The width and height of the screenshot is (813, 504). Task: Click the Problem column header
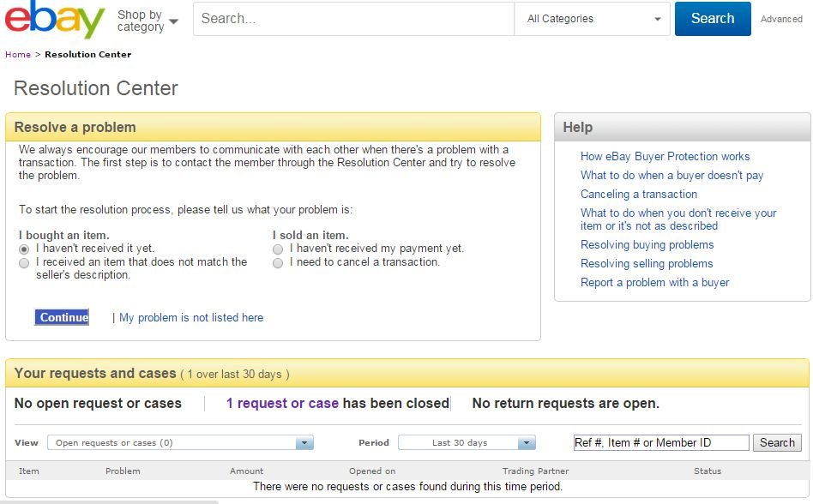pyautogui.click(x=123, y=471)
